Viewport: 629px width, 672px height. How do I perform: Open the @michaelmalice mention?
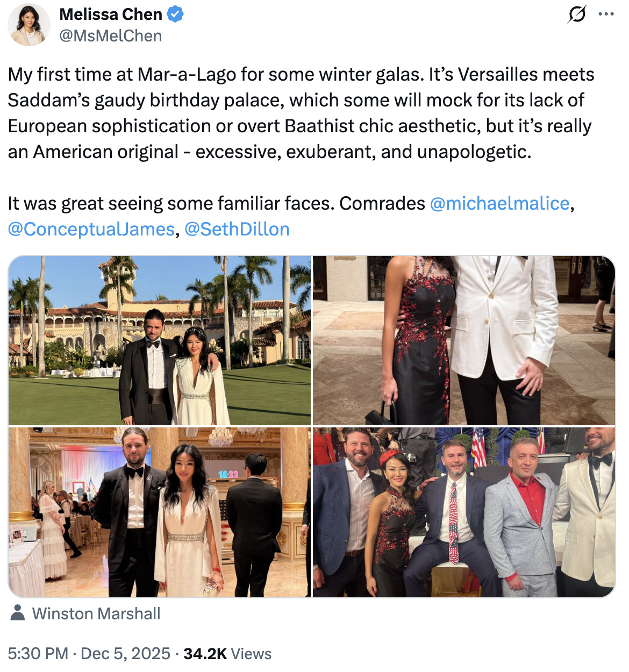point(499,204)
